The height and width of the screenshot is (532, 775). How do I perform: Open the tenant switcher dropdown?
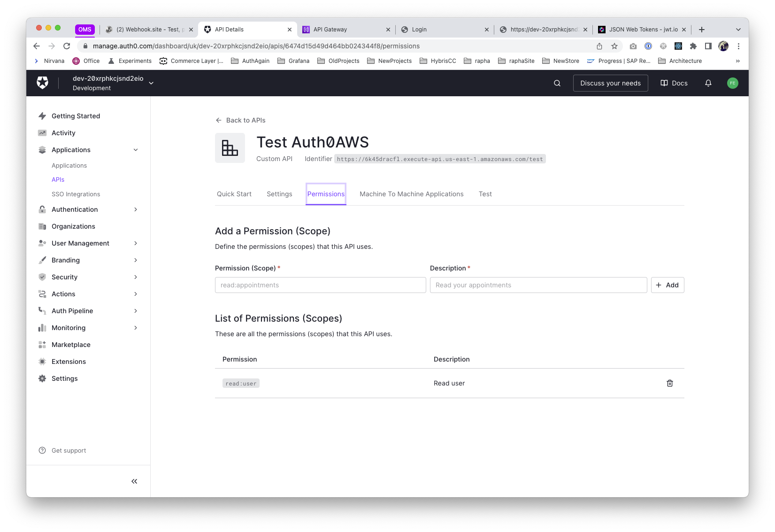click(151, 83)
